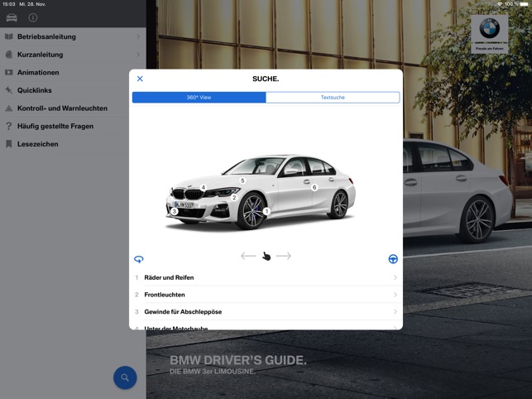Tap the car icon in the top bar

[x=12, y=17]
